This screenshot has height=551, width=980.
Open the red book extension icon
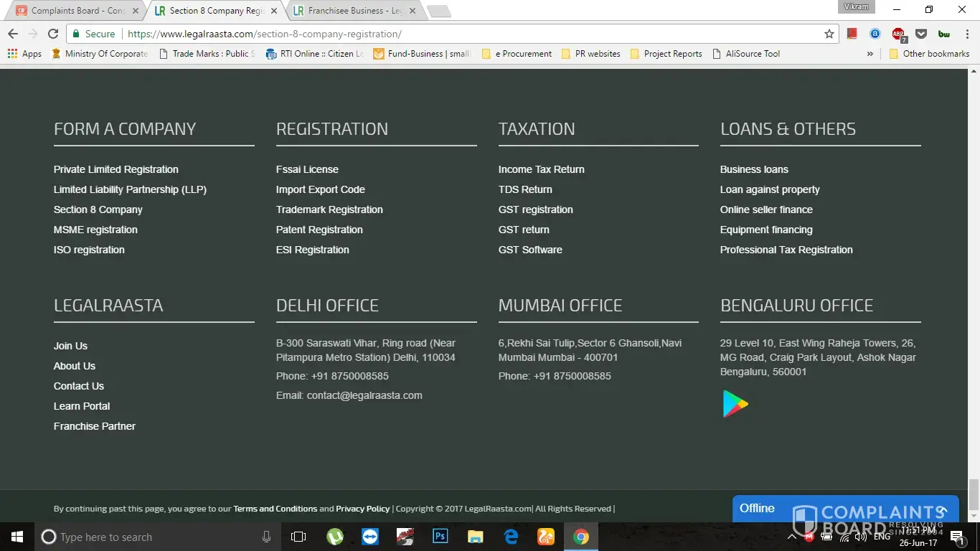852,34
